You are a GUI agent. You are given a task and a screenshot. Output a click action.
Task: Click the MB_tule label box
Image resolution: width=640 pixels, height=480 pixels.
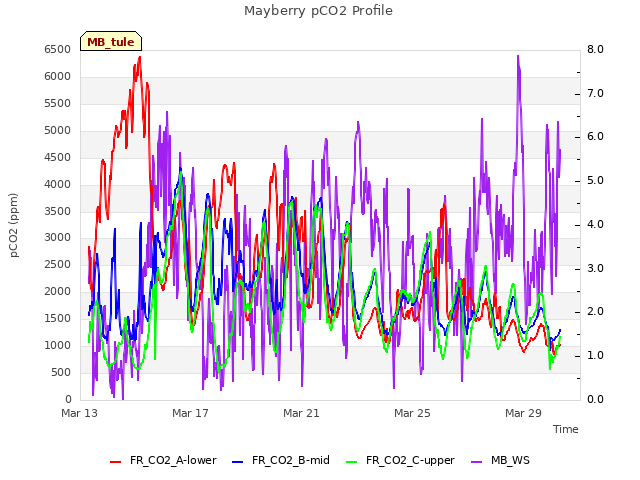[x=111, y=41]
